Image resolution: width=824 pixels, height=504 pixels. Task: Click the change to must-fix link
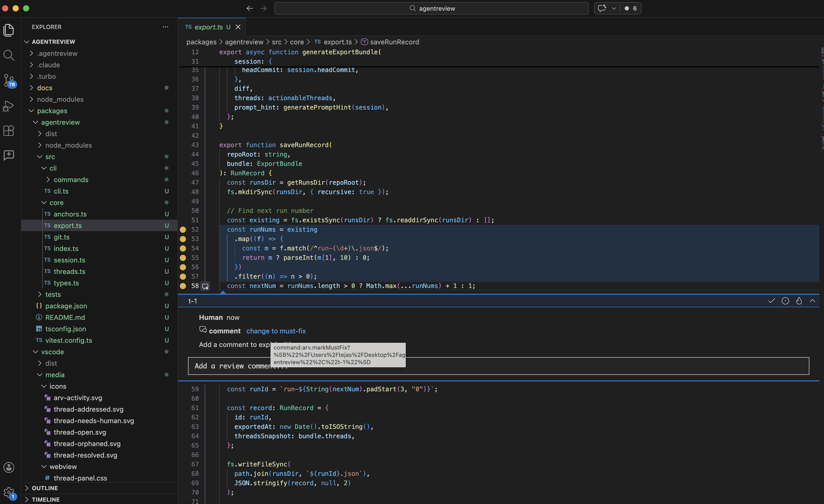click(x=276, y=331)
